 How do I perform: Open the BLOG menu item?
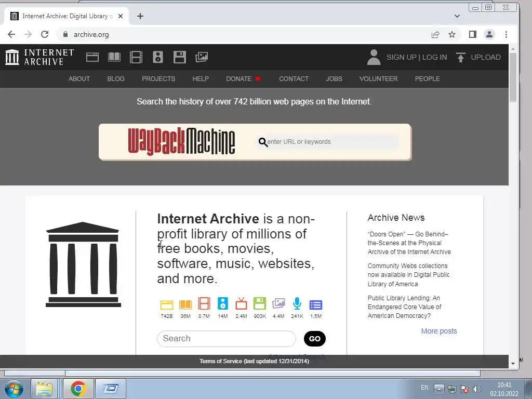(116, 79)
